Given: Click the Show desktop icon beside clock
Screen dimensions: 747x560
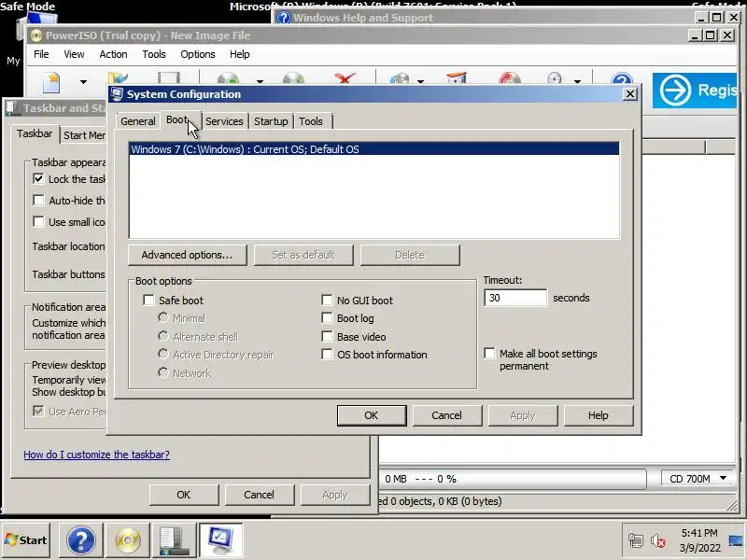Looking at the screenshot, I should [x=736, y=540].
